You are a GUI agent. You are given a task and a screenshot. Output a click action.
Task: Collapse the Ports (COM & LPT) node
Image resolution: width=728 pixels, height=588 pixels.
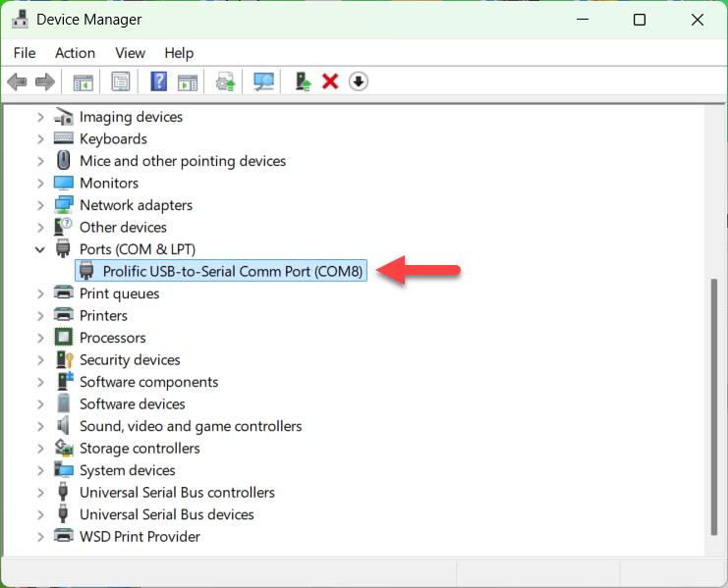tap(40, 249)
